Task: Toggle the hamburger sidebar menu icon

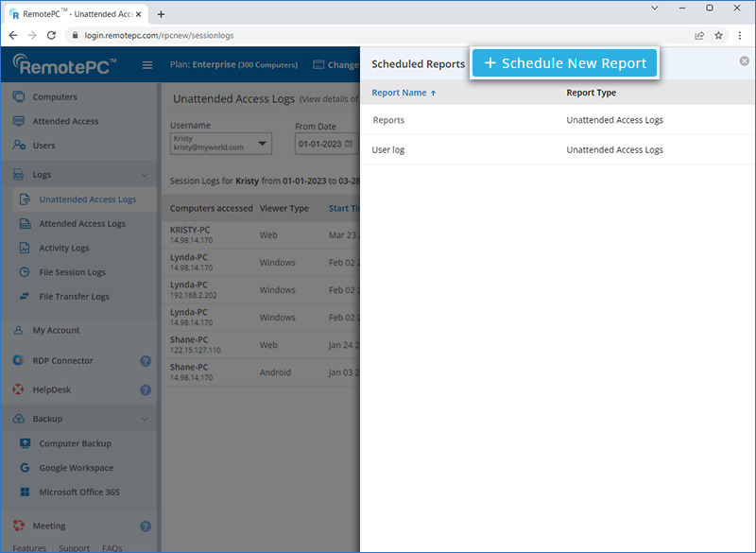Action: tap(146, 65)
